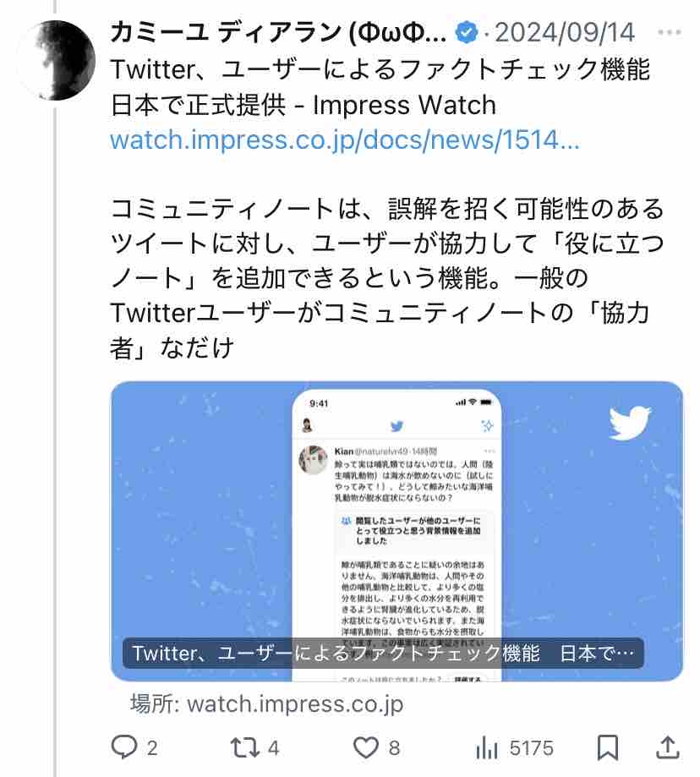This screenshot has width=700, height=777.
Task: Like the tweet with heart icon
Action: click(x=365, y=747)
